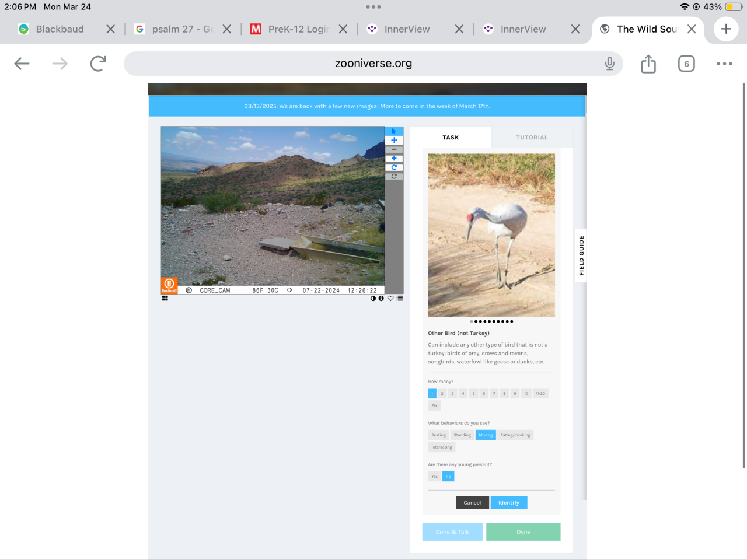Image resolution: width=747 pixels, height=560 pixels.
Task: Select the pointer annotation tool
Action: click(394, 131)
